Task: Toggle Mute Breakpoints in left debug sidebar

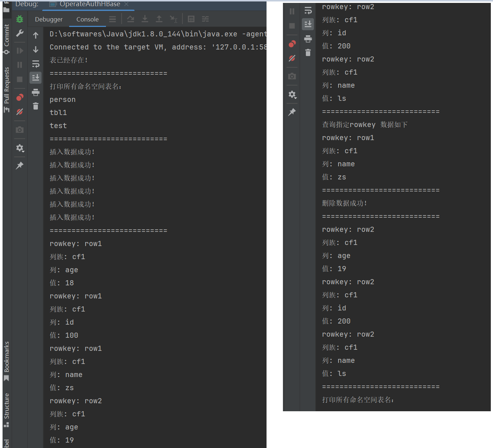Action: coord(20,112)
